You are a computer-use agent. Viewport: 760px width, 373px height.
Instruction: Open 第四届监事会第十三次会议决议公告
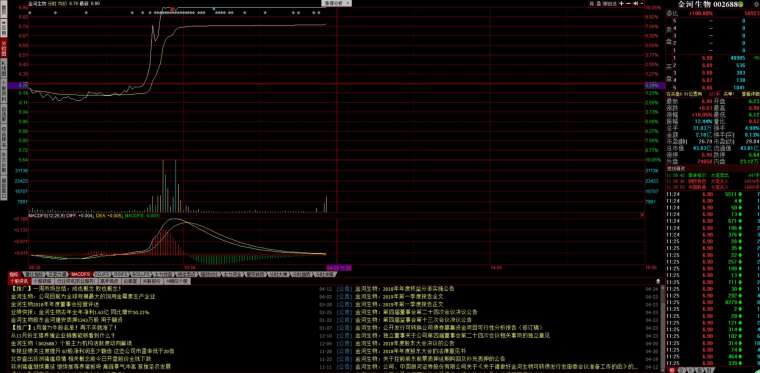tap(413, 320)
